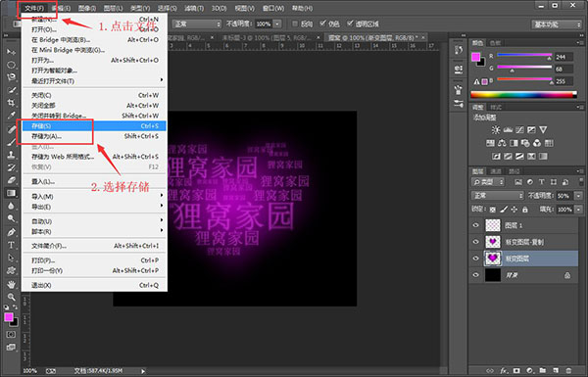The image size is (588, 377).
Task: Hide the 渐变图层-复制 layer eye icon
Action: coord(476,242)
